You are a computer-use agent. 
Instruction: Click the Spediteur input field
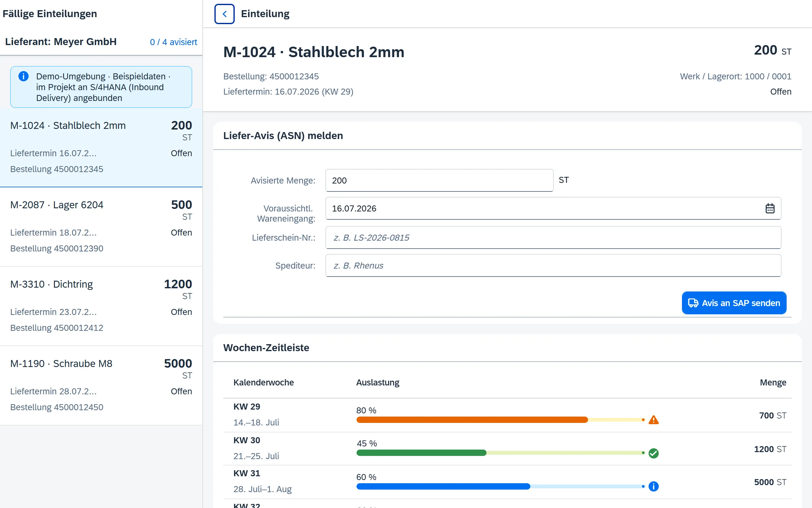point(553,265)
